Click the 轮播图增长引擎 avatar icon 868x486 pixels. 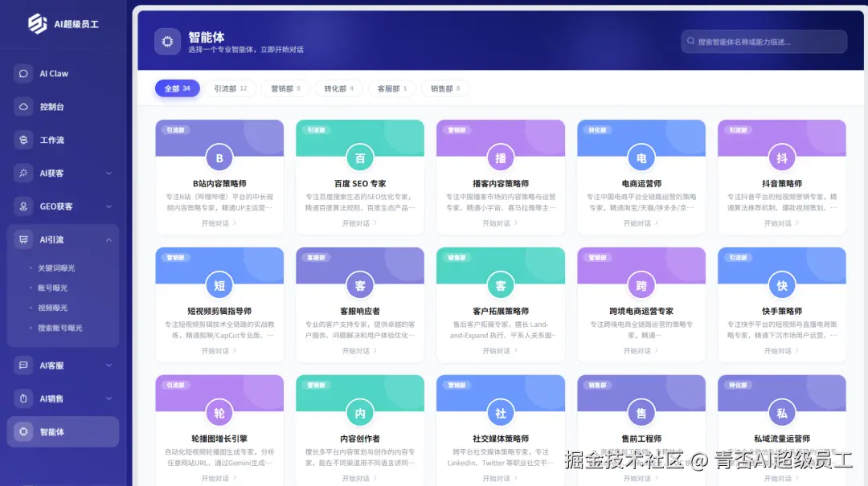(219, 413)
